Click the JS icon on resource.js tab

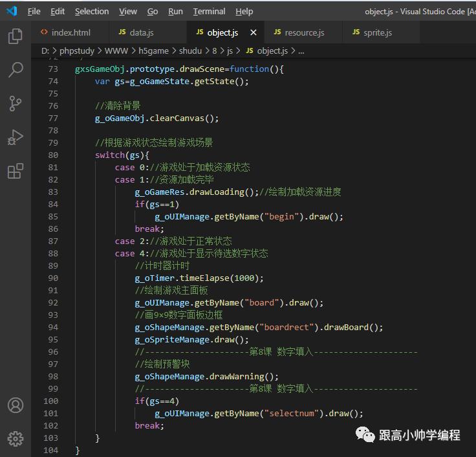point(277,32)
